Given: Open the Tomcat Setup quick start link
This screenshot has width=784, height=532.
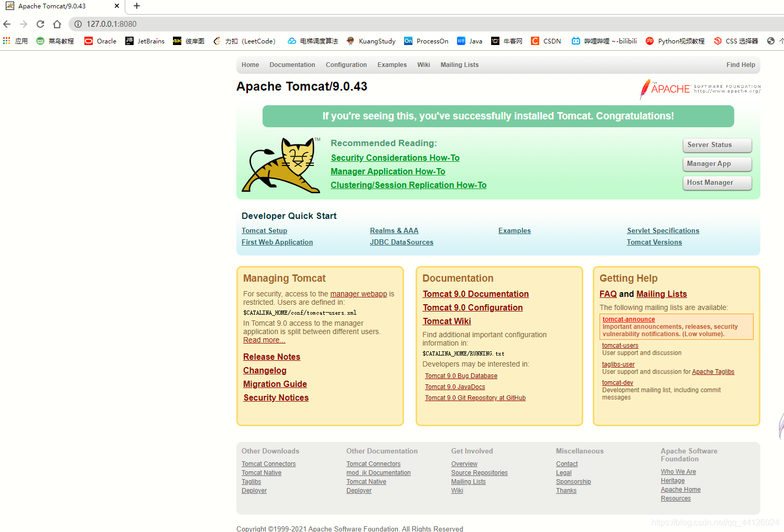Looking at the screenshot, I should [264, 230].
